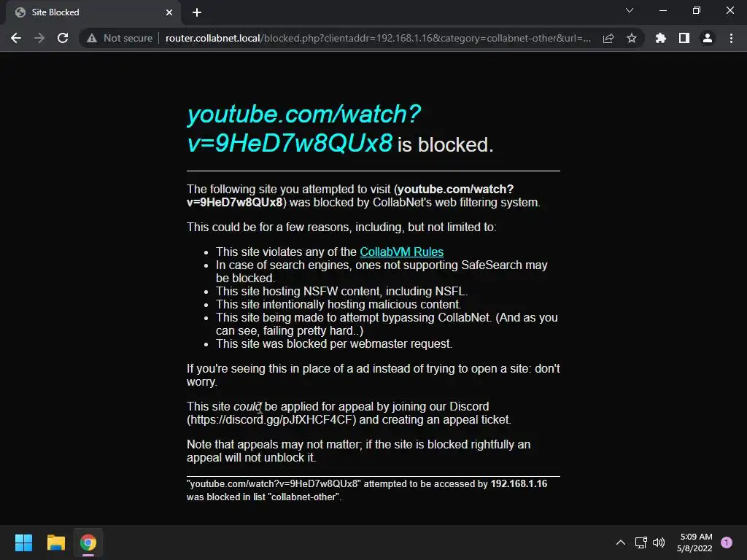The image size is (747, 560).
Task: Click "This site was blocked per webmaster request"
Action: coord(334,344)
